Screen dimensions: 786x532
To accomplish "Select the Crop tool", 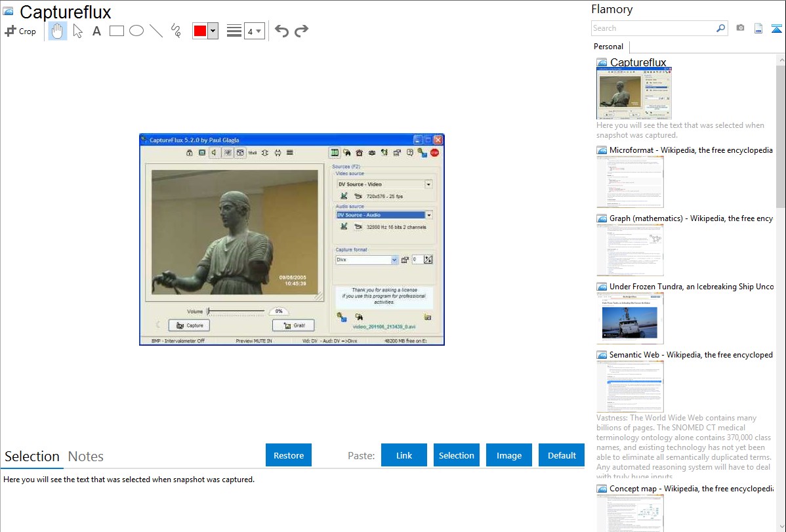I will coord(20,31).
